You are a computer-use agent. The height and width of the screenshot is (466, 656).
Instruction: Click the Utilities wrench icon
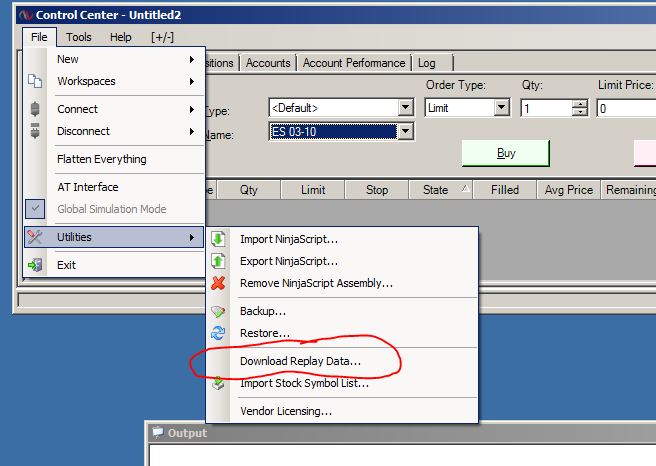35,237
